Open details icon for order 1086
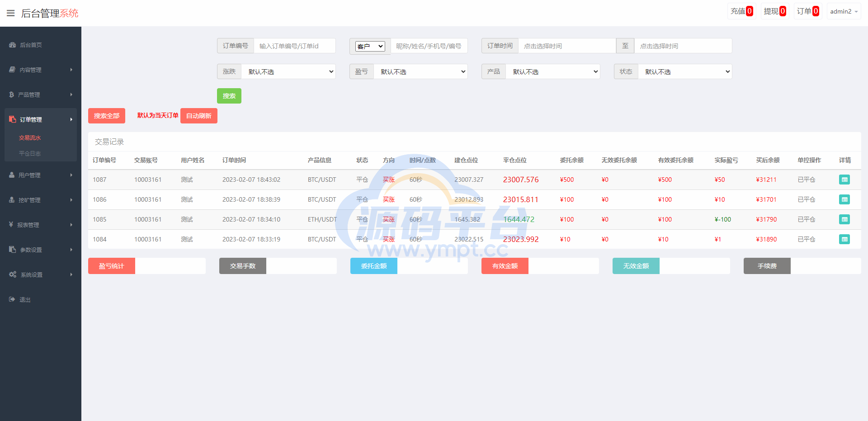The width and height of the screenshot is (868, 421). [x=844, y=199]
